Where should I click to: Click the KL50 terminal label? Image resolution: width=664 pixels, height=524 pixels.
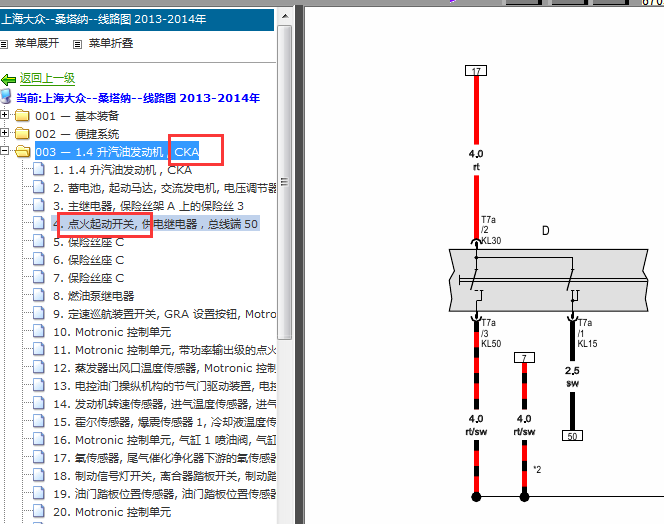491,344
